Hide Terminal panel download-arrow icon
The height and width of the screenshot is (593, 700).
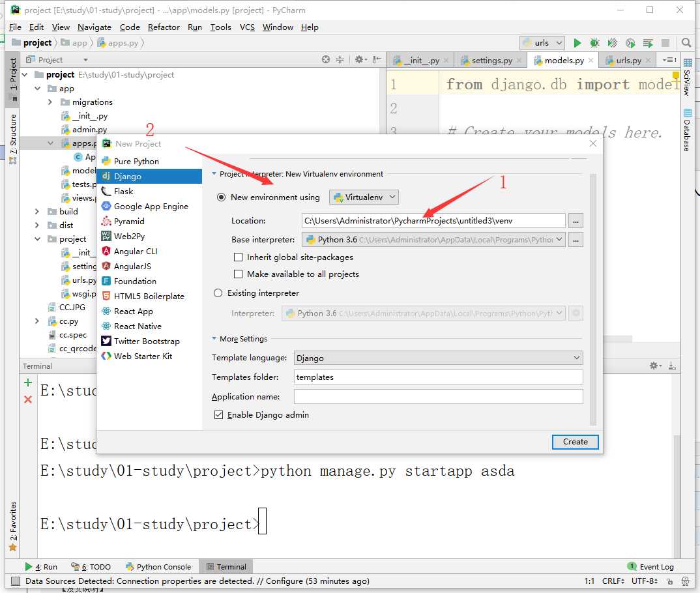pos(672,366)
